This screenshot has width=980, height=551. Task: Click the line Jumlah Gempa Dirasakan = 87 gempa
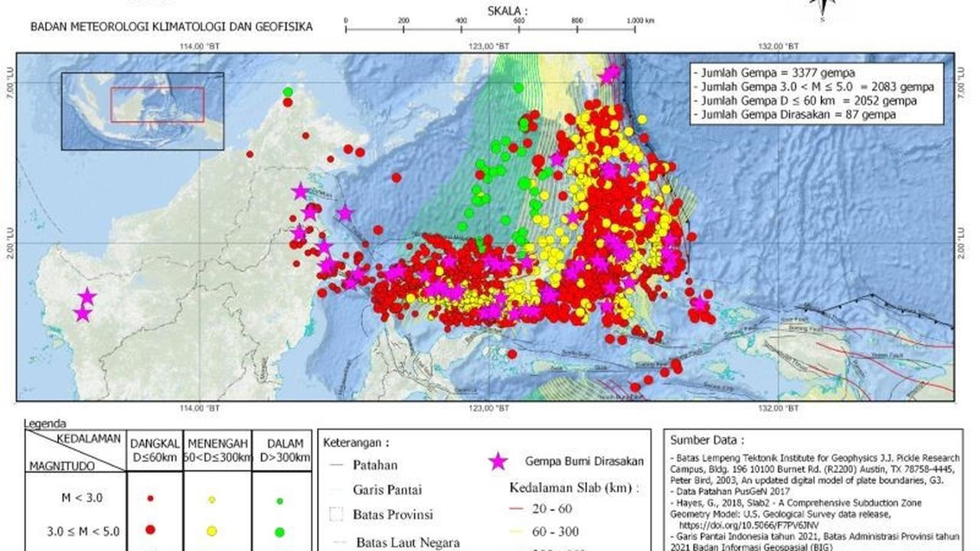tap(794, 115)
